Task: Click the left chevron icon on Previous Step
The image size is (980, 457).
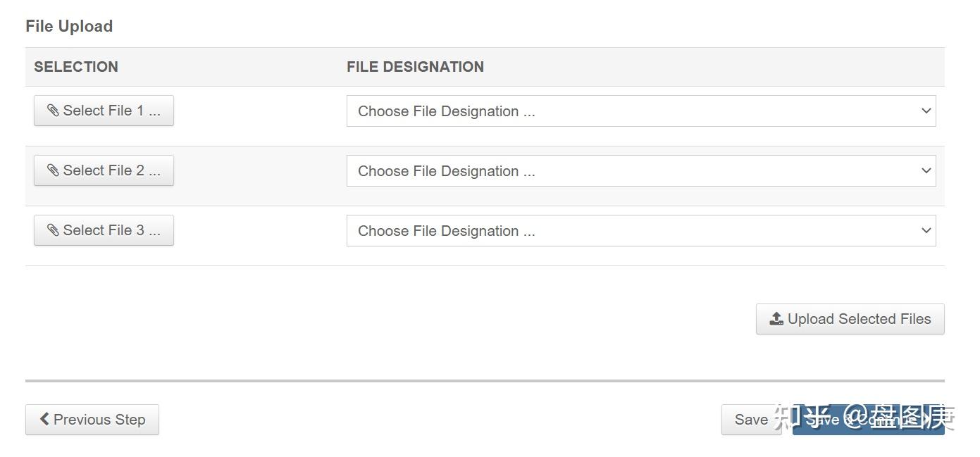Action: (44, 419)
